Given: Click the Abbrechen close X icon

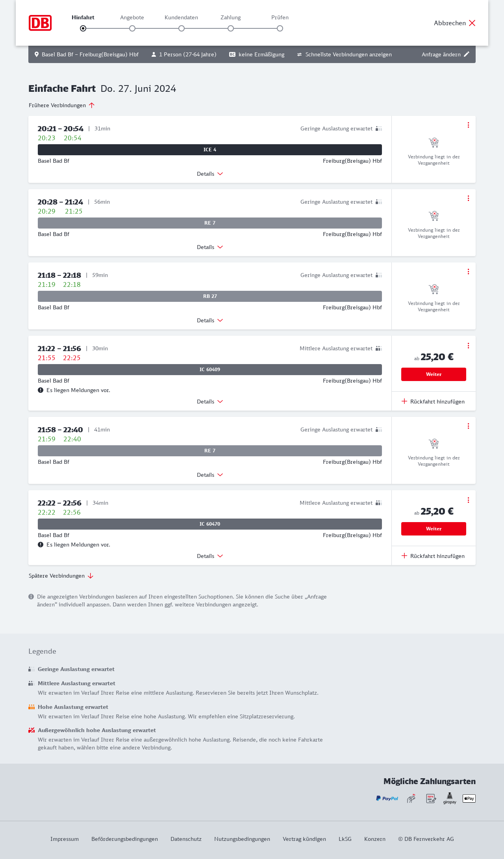Looking at the screenshot, I should [x=472, y=23].
